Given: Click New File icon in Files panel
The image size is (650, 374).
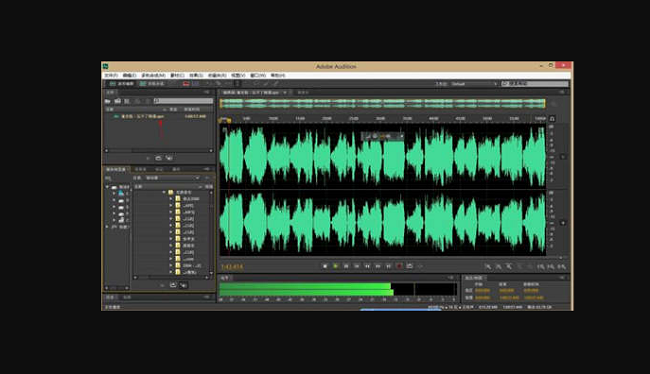Looking at the screenshot, I should point(127,101).
